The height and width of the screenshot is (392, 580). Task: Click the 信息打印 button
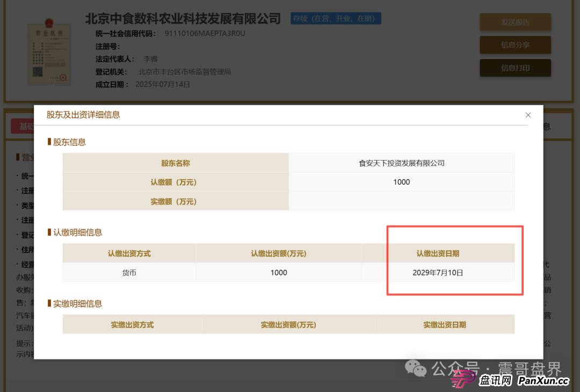[515, 68]
